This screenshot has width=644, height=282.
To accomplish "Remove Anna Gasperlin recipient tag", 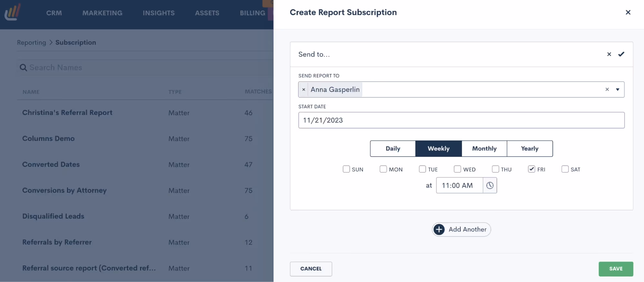I will 303,90.
